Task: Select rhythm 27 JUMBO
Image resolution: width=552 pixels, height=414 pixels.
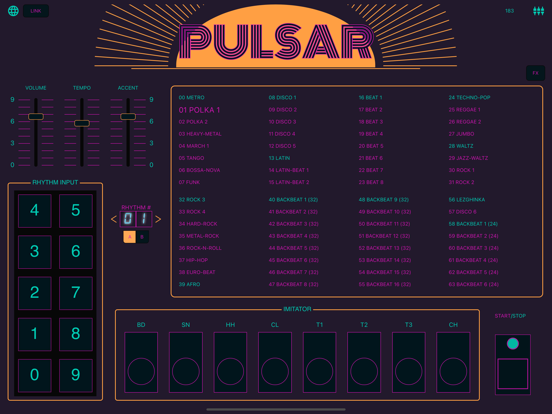Action: 462,134
